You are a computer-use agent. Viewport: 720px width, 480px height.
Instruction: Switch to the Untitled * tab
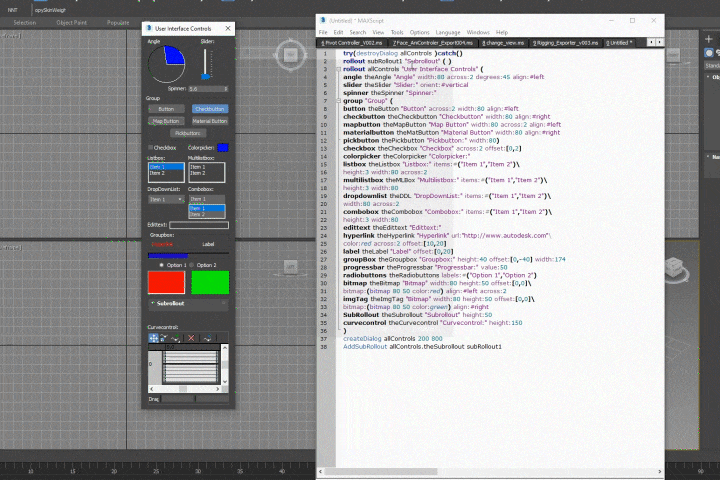pos(619,43)
